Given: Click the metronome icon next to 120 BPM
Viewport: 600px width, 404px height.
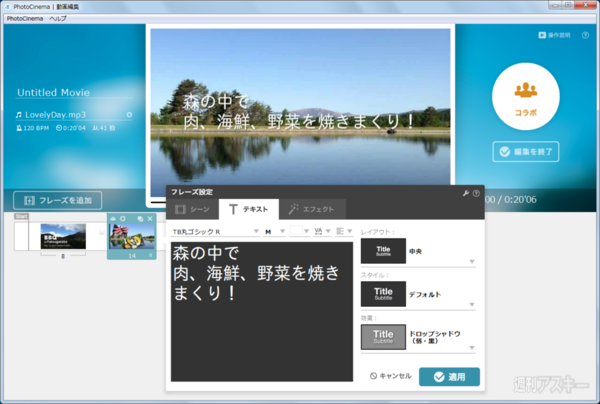Looking at the screenshot, I should click(19, 128).
